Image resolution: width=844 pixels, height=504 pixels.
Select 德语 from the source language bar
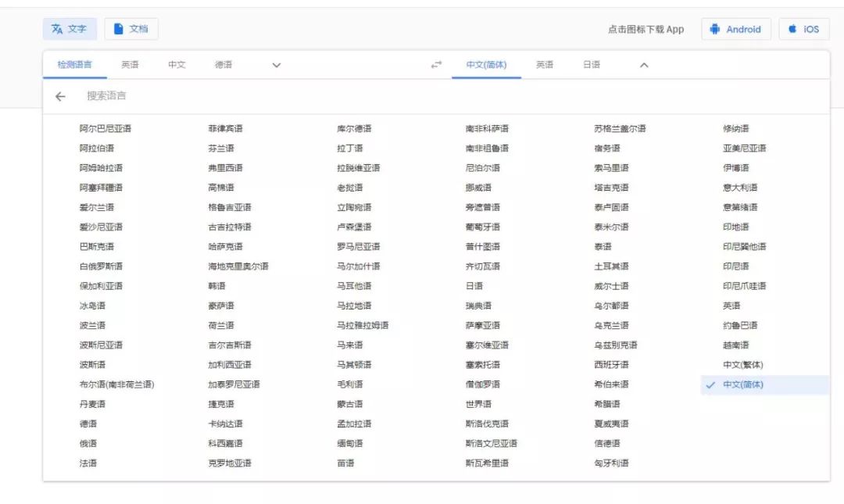[x=223, y=65]
